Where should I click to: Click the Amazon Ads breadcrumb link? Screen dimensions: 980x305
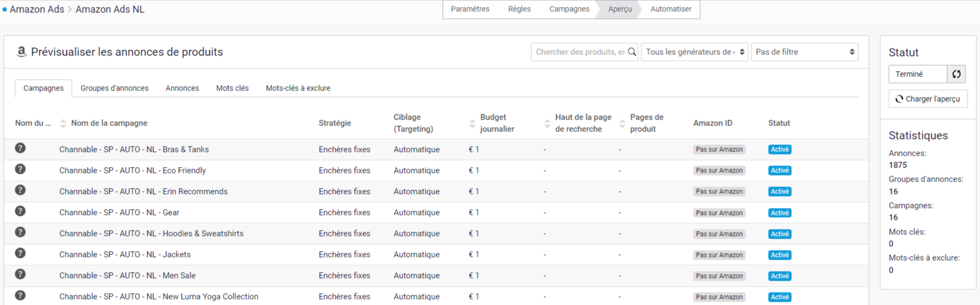(37, 9)
